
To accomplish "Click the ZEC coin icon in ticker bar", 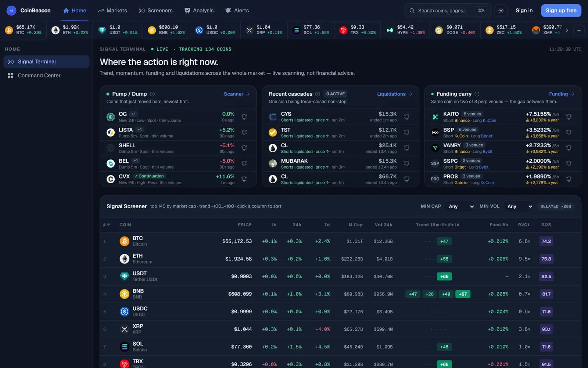I will tap(489, 30).
